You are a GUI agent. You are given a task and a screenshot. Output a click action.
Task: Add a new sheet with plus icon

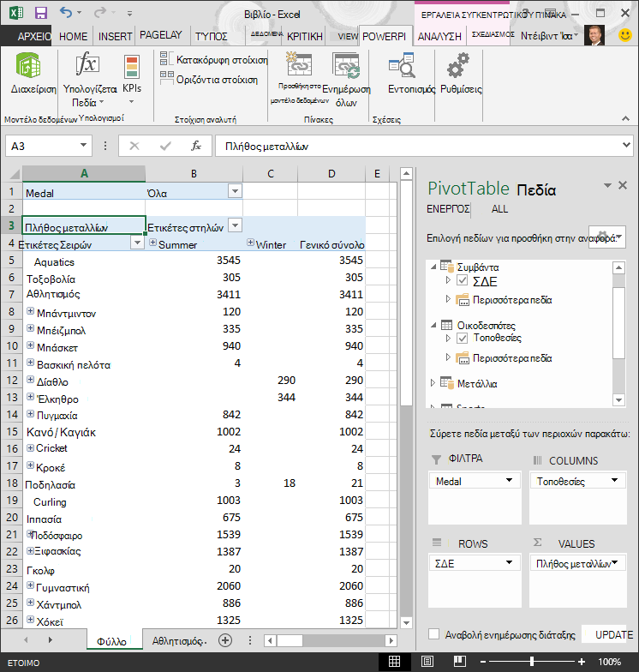click(225, 641)
